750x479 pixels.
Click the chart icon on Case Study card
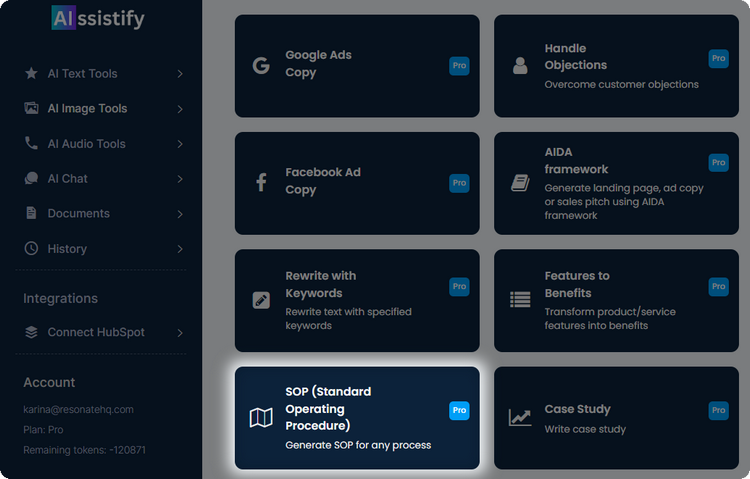point(520,418)
